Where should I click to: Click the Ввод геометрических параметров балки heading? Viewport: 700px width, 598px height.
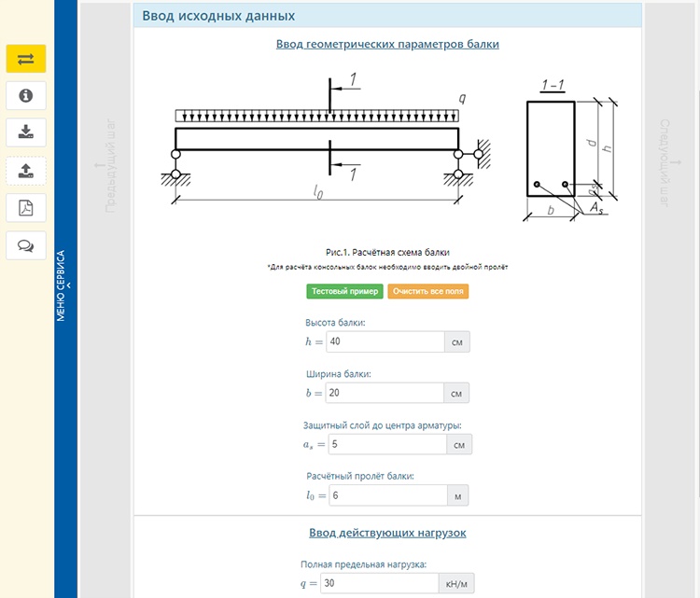pos(387,44)
